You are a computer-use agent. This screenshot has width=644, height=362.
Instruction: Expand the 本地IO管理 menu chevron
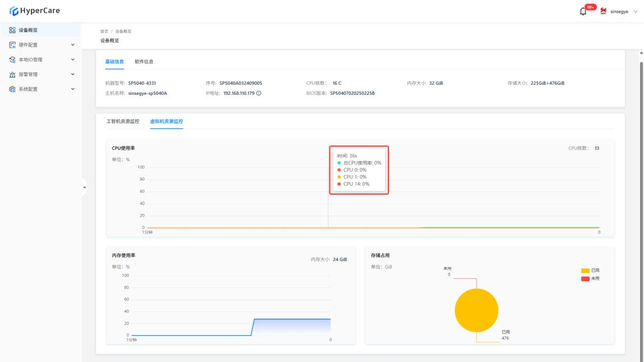72,59
